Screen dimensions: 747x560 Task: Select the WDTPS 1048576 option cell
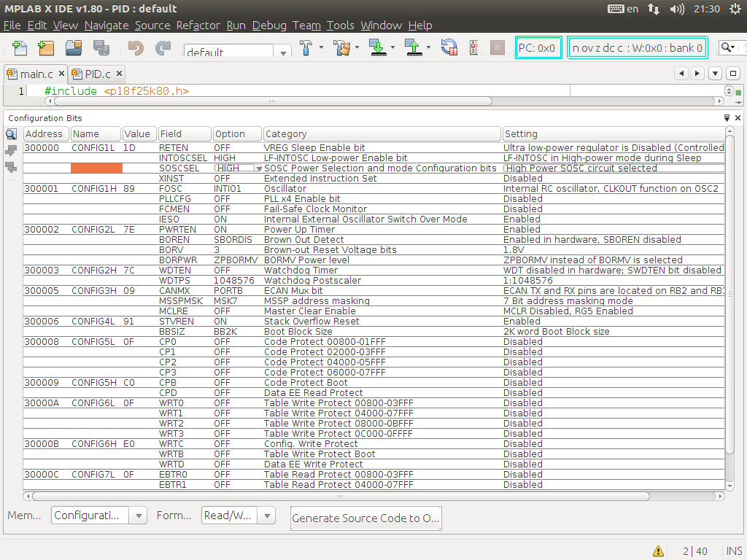(237, 281)
